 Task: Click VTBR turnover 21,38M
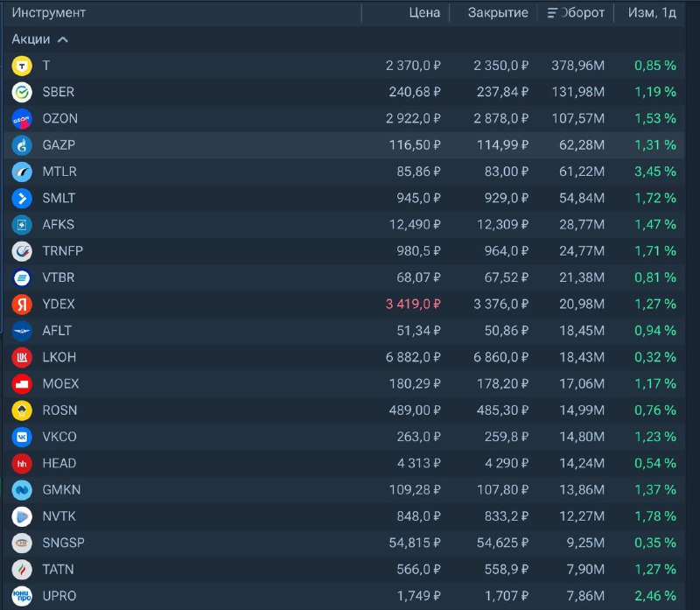[x=582, y=277]
